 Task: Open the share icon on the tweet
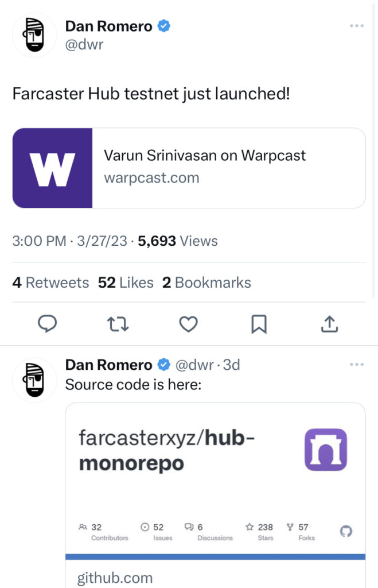pos(329,324)
